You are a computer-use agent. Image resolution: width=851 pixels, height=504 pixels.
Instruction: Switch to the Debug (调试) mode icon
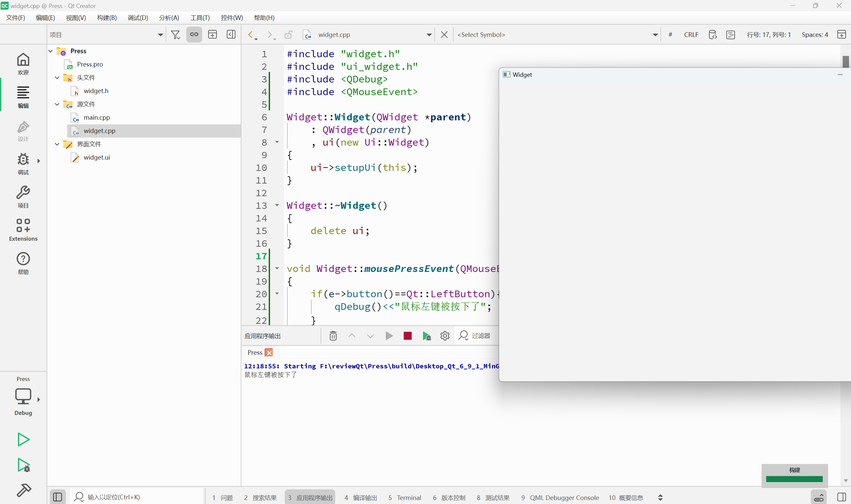point(23,163)
